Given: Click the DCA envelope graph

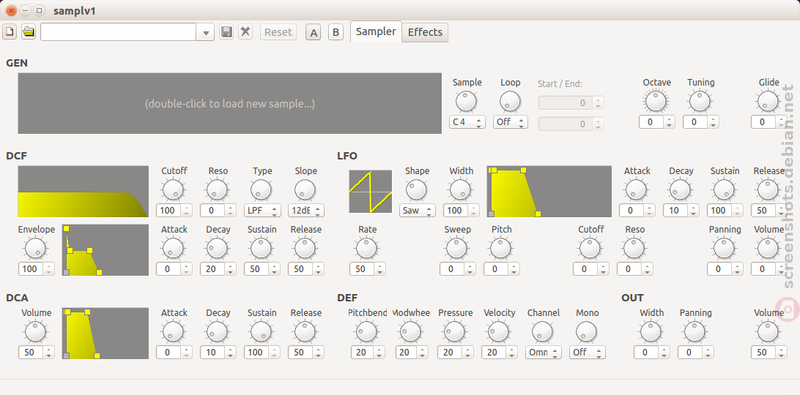Looking at the screenshot, I should click(105, 333).
